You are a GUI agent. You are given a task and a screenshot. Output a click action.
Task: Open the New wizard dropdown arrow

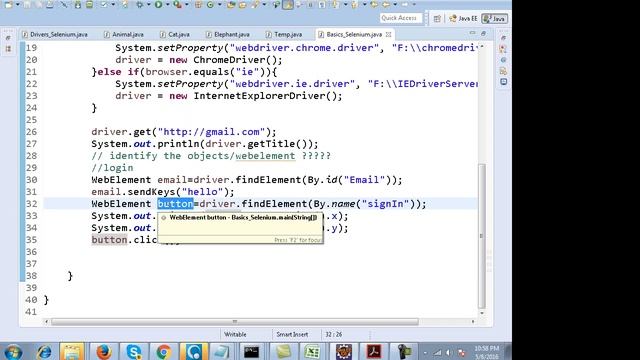point(18,4)
